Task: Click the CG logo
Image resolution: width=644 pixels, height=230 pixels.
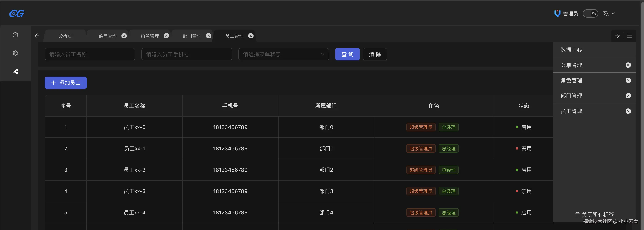Action: [17, 13]
